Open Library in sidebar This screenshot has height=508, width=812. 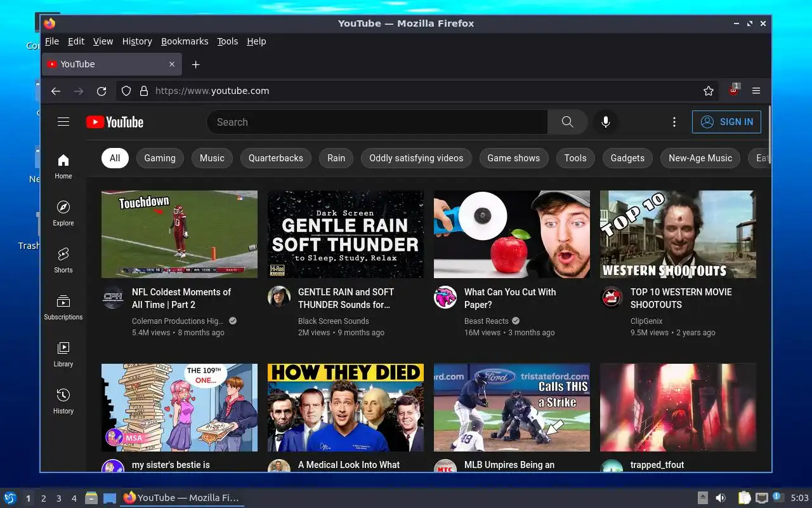click(63, 354)
